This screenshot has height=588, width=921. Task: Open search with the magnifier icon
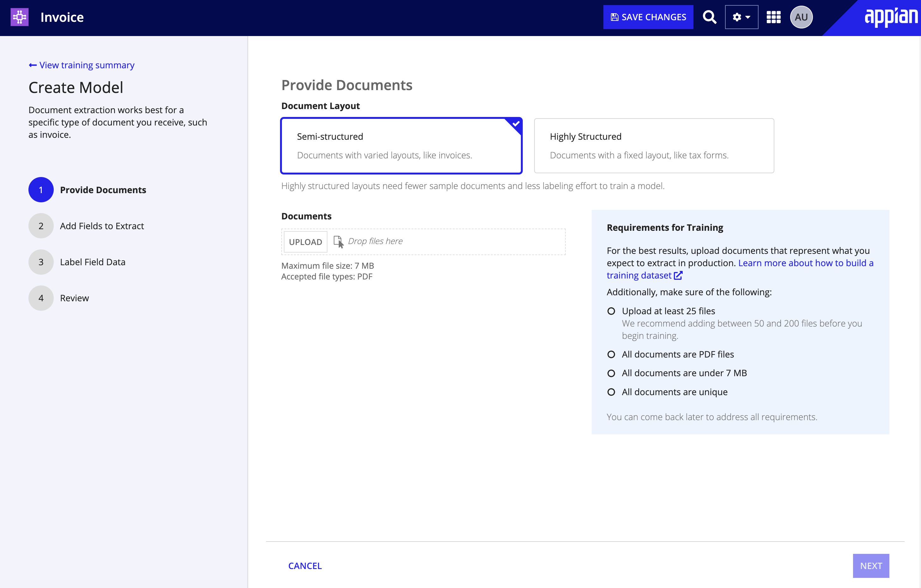710,17
